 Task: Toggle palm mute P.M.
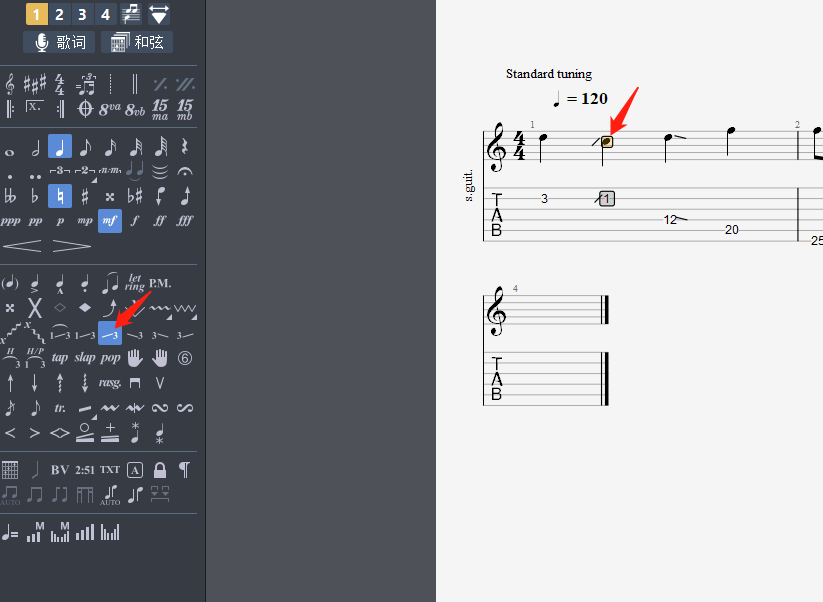coord(160,283)
